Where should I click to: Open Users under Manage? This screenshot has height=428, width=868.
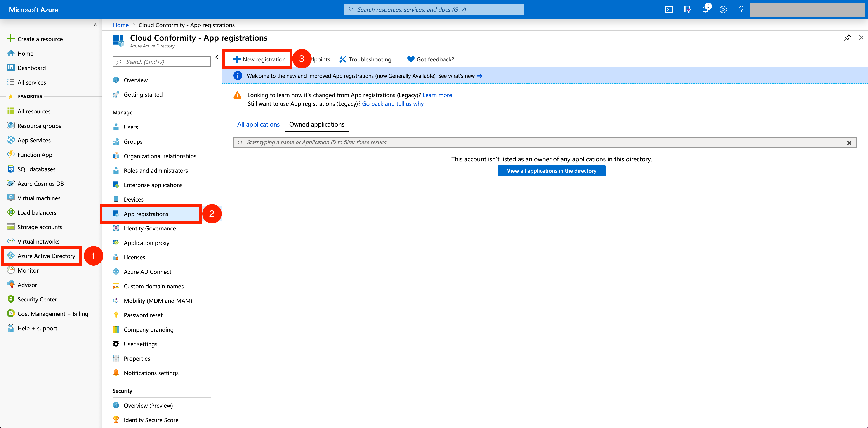point(125,127)
